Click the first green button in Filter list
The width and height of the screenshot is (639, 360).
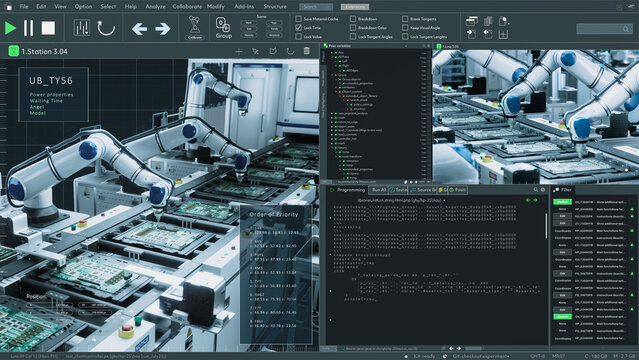(562, 202)
